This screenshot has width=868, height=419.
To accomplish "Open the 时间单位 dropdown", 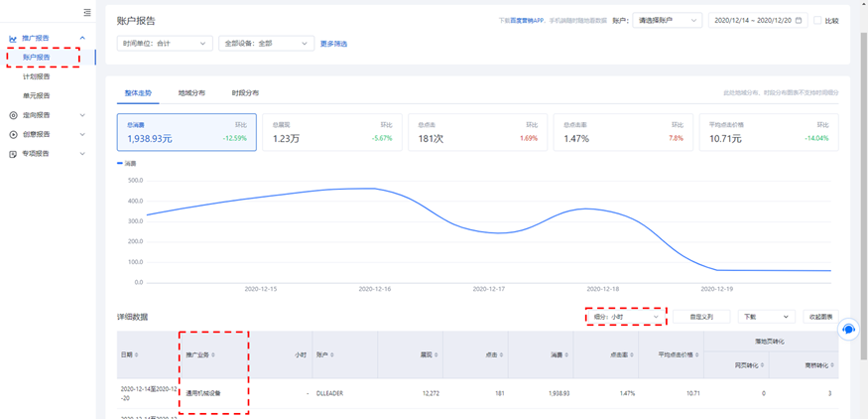I will pyautogui.click(x=165, y=44).
